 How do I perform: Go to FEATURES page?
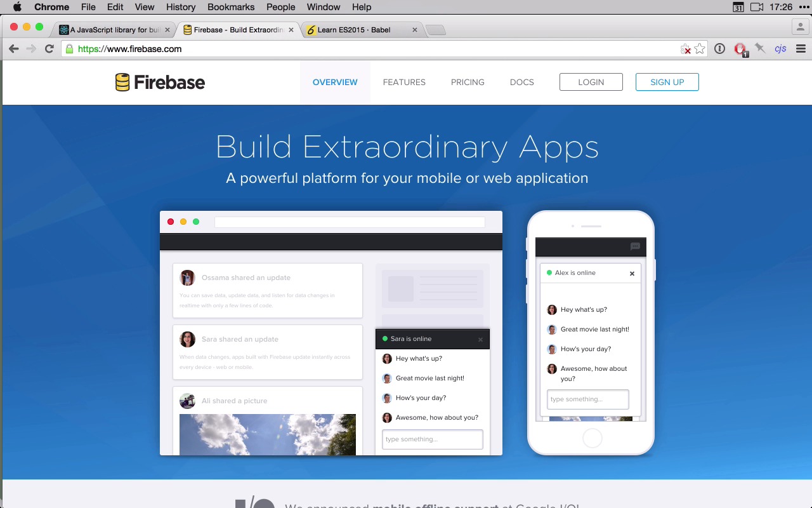404,82
